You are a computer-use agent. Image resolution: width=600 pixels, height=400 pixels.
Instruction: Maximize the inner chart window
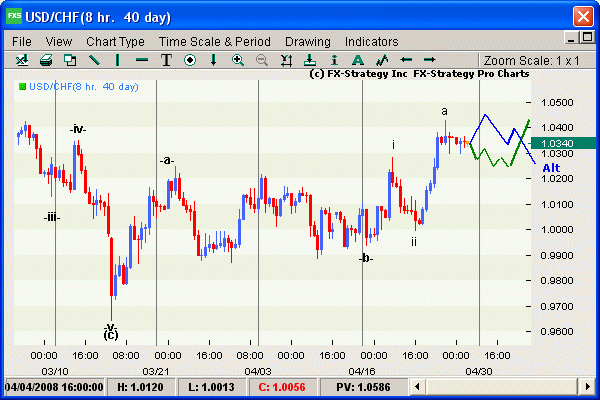586,38
